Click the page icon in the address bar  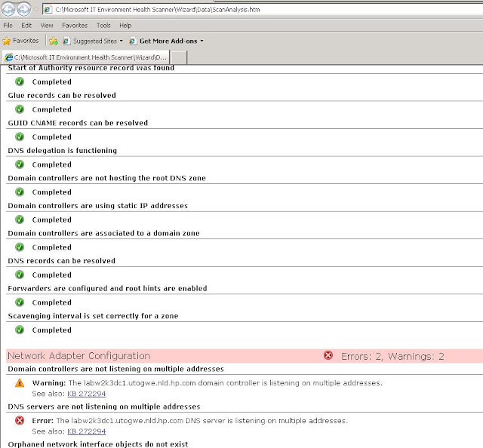(x=48, y=10)
